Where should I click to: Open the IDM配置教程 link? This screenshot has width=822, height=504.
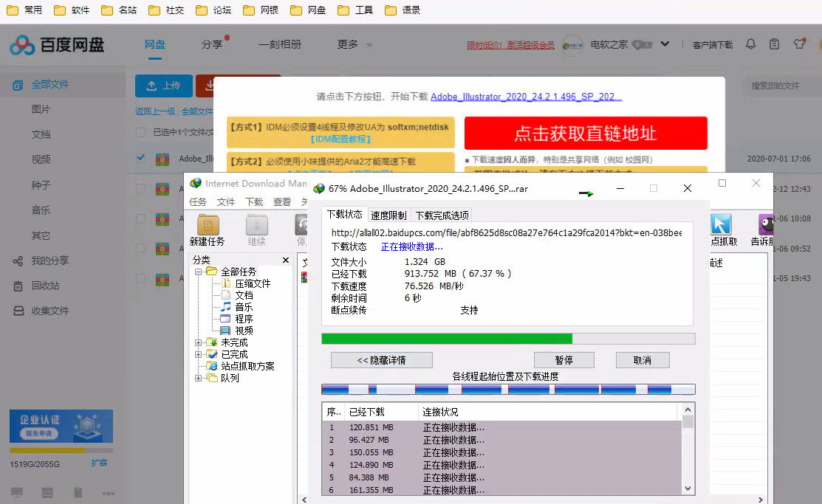point(340,139)
